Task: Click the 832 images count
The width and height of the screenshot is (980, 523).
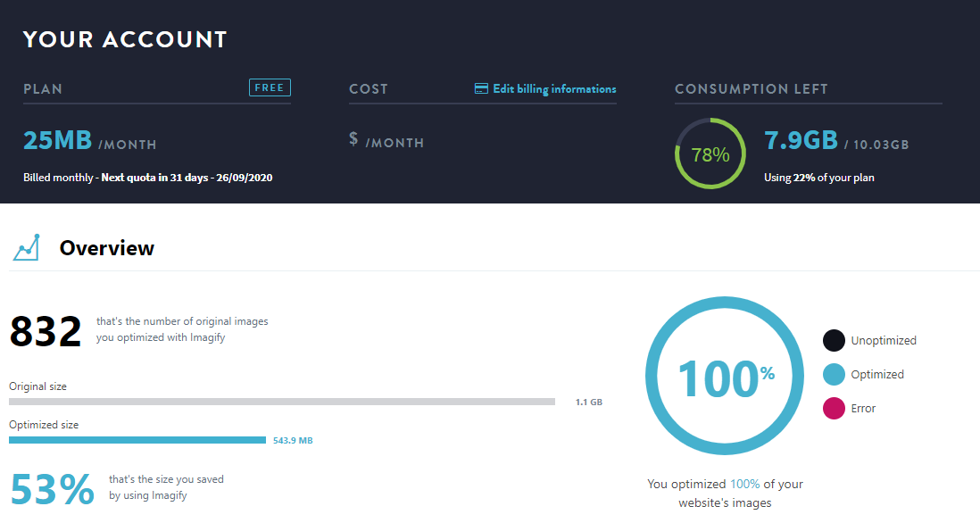Action: (46, 331)
